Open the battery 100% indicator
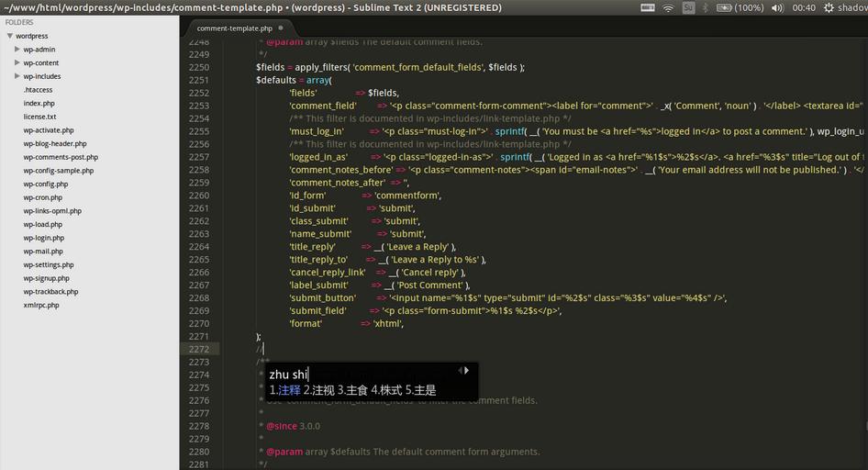868x470 pixels. [740, 7]
